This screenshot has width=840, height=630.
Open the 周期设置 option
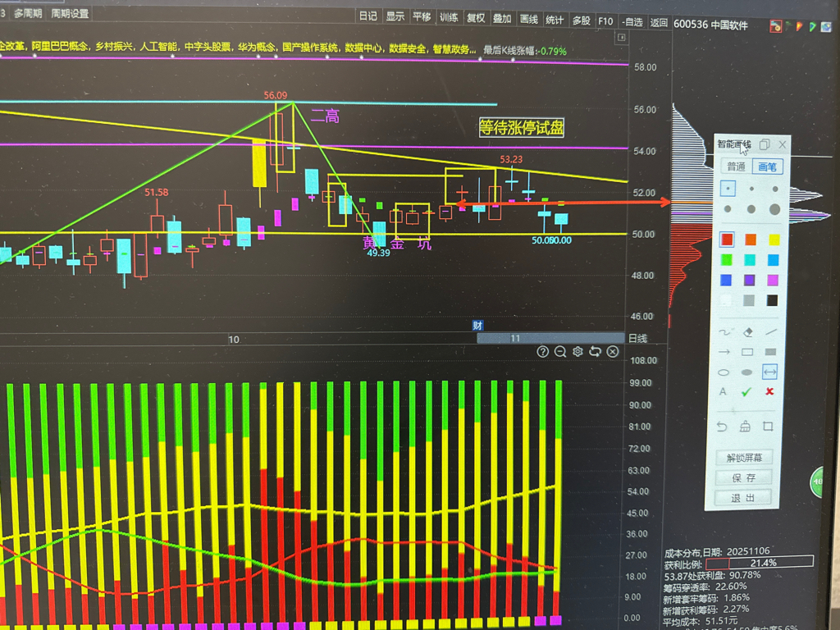pyautogui.click(x=70, y=13)
